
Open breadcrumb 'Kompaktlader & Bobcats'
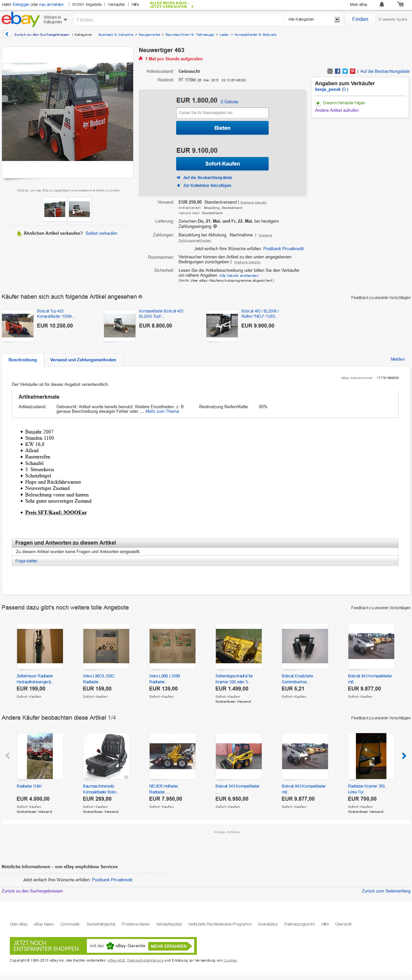pyautogui.click(x=255, y=35)
